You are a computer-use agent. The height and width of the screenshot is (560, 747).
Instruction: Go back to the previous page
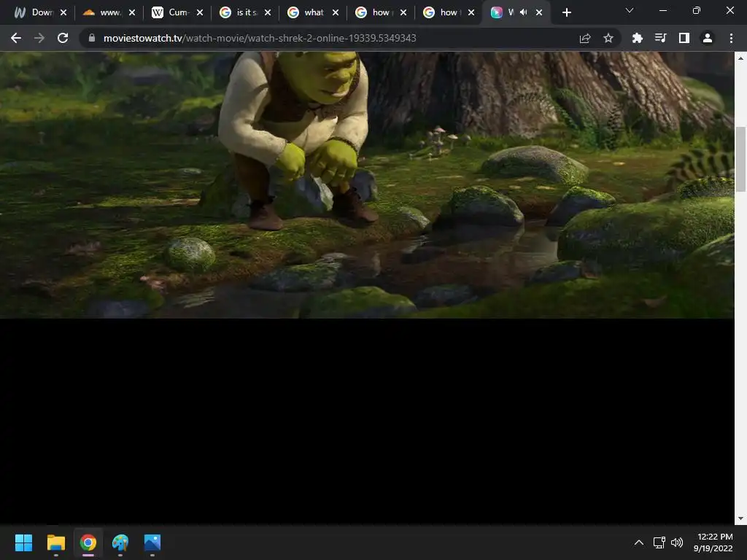16,38
